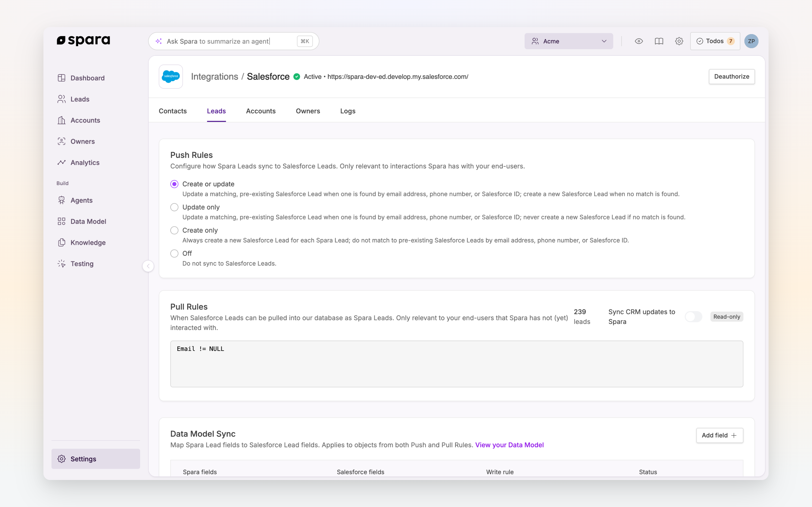Choose Off to stop syncing leads
Image resolution: width=812 pixels, height=507 pixels.
[x=174, y=253]
